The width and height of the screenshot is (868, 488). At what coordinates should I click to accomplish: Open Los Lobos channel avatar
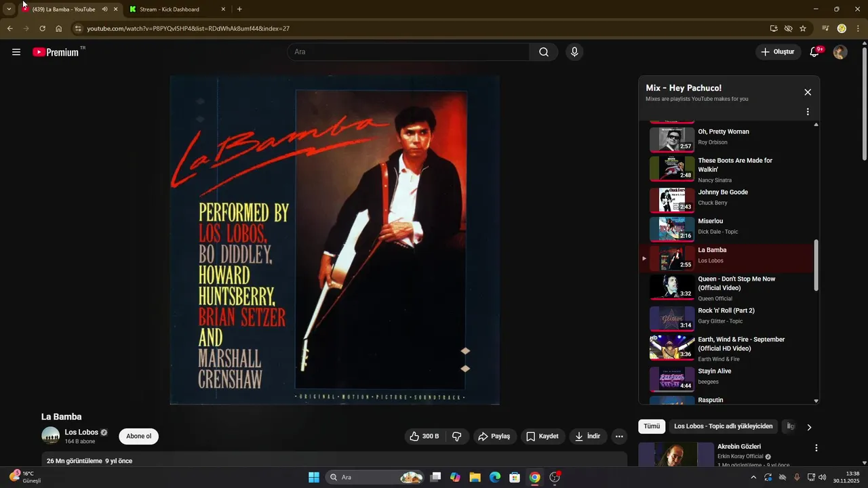(51, 436)
